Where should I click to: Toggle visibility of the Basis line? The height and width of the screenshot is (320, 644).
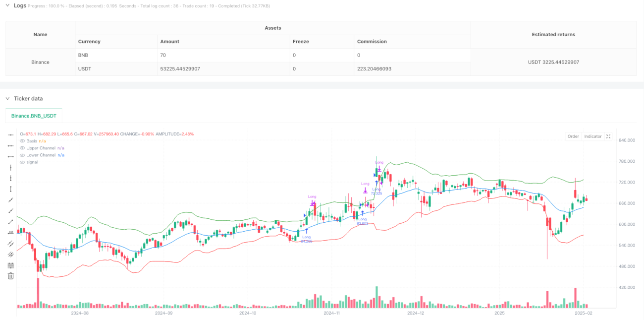[x=22, y=141]
